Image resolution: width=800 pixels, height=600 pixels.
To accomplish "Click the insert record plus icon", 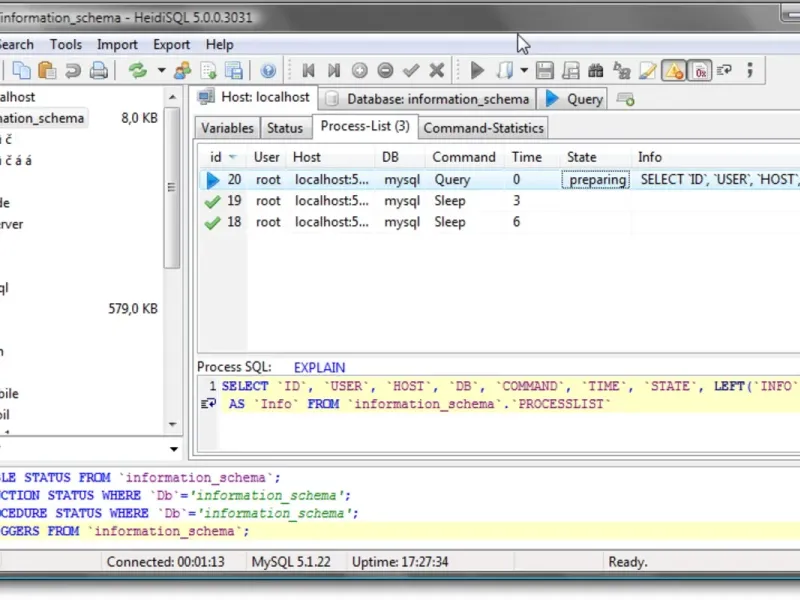I will pos(360,70).
